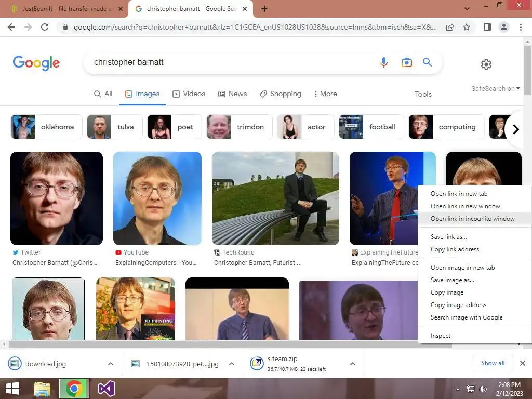Screen dimensions: 532x399
Task: Filter by the tulsa suggestion chip
Action: point(115,127)
